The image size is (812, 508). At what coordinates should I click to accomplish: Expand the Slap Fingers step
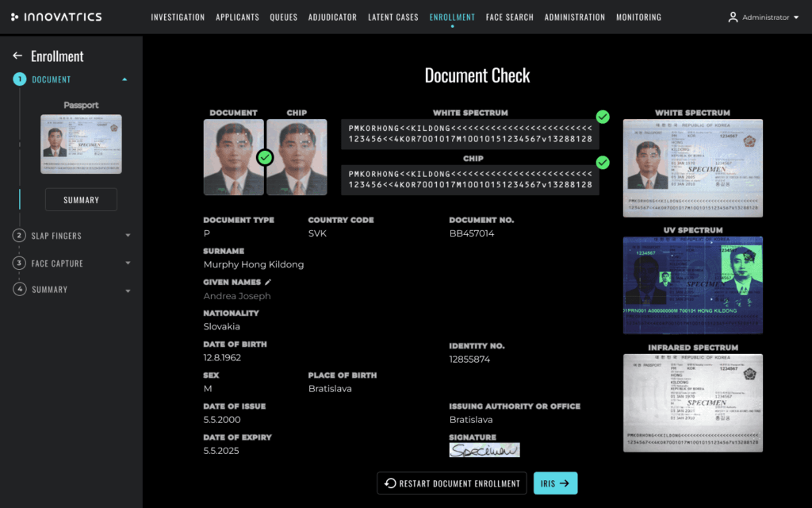click(x=128, y=235)
